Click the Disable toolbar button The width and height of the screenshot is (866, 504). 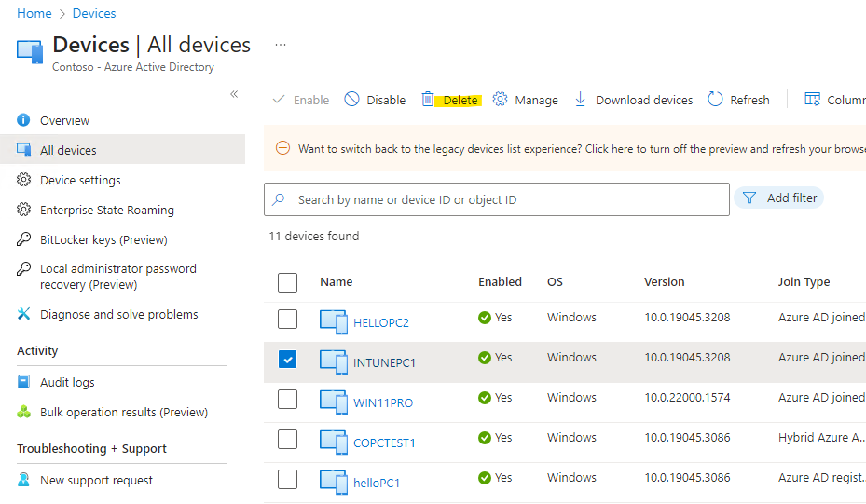[x=375, y=100]
